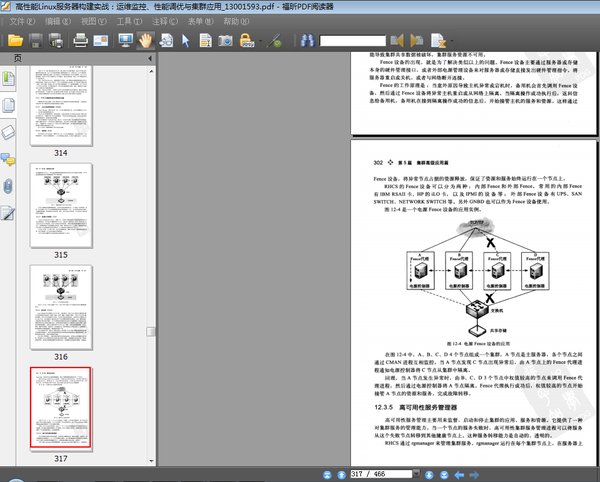Select the text select document icon
The image size is (600, 482).
(x=205, y=41)
